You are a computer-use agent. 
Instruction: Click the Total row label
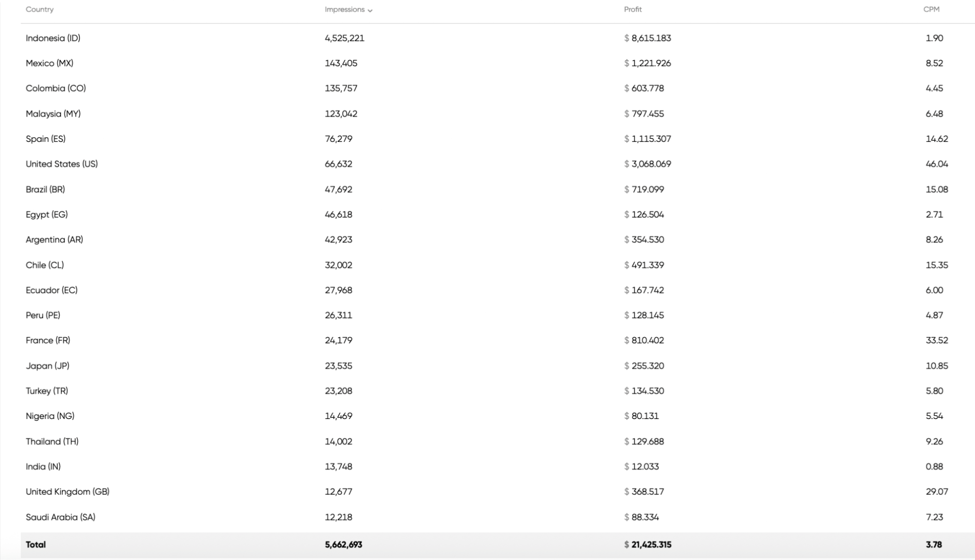36,544
